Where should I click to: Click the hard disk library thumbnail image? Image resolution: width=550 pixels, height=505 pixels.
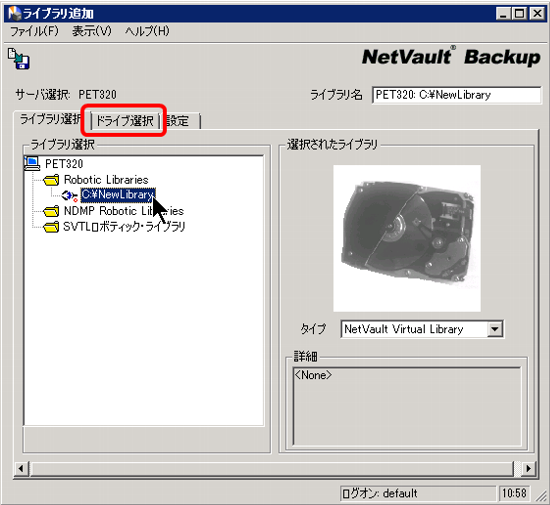point(407,238)
